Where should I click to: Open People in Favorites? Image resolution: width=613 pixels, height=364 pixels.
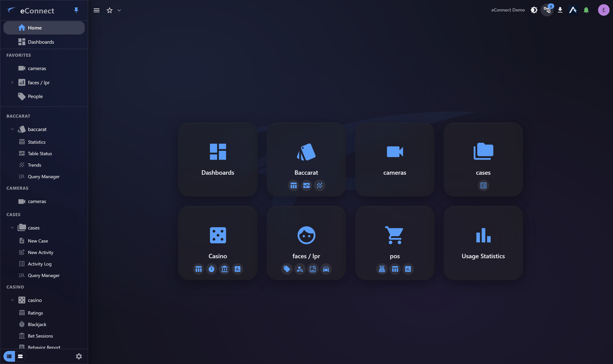click(x=44, y=97)
